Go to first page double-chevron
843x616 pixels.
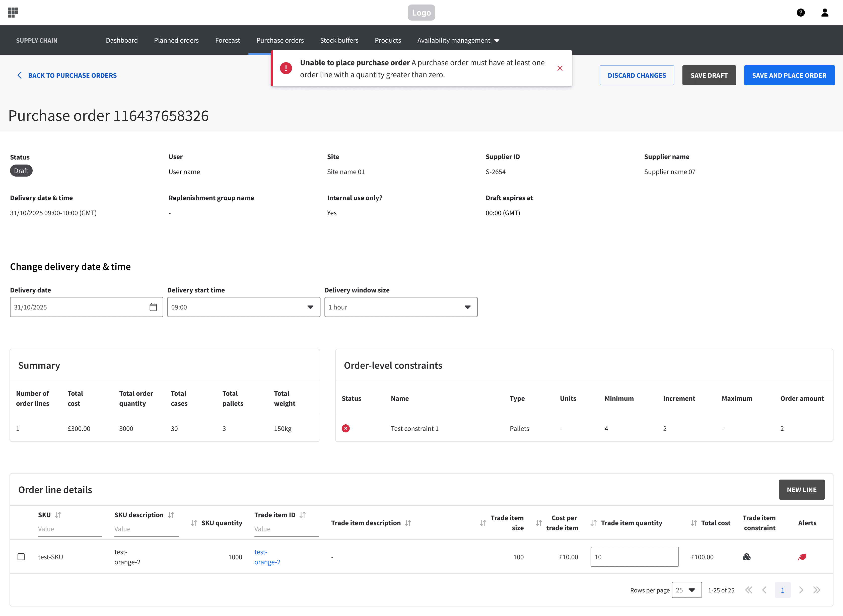(749, 590)
